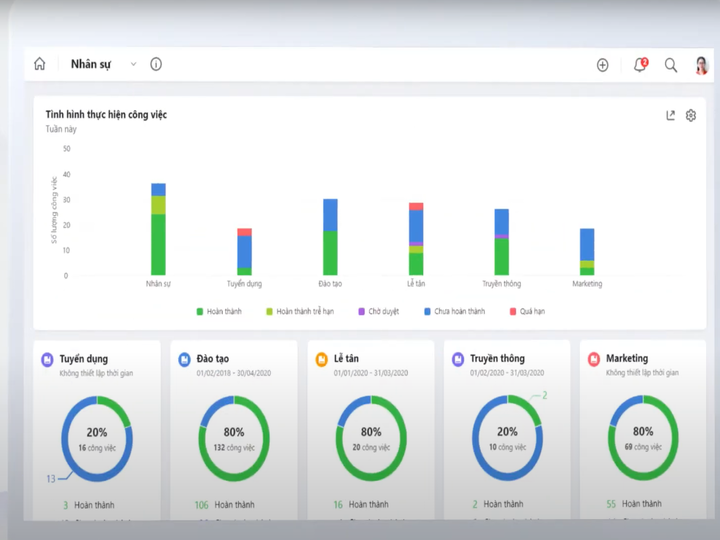Viewport: 720px width, 540px height.
Task: Click the add plus circle icon
Action: tap(602, 65)
